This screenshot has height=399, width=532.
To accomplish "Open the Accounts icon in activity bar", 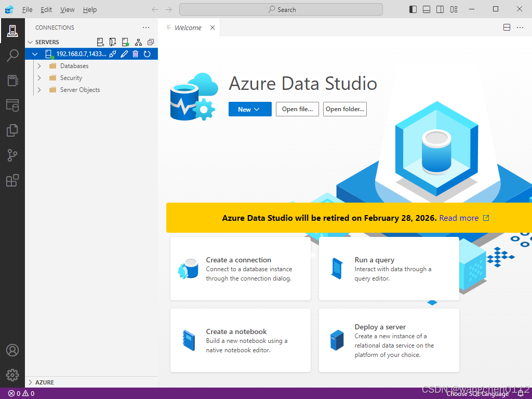I will 12,350.
